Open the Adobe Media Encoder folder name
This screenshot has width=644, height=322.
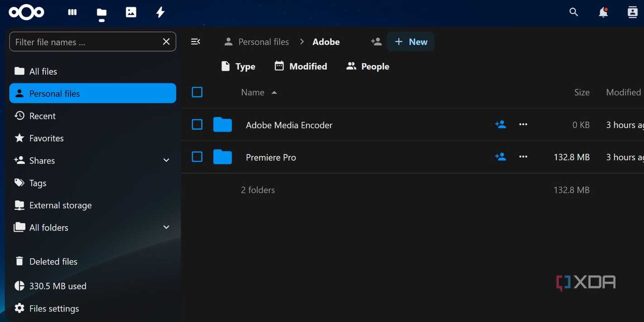click(x=289, y=125)
